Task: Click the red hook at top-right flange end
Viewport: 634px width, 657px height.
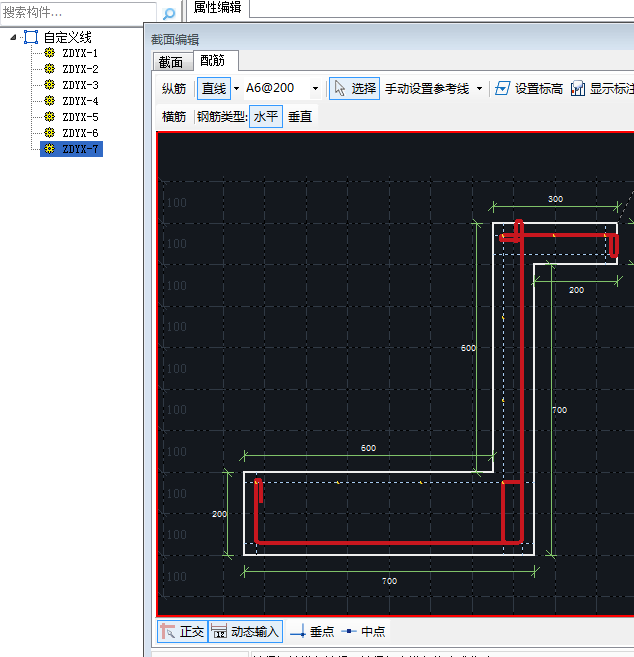Action: [614, 246]
